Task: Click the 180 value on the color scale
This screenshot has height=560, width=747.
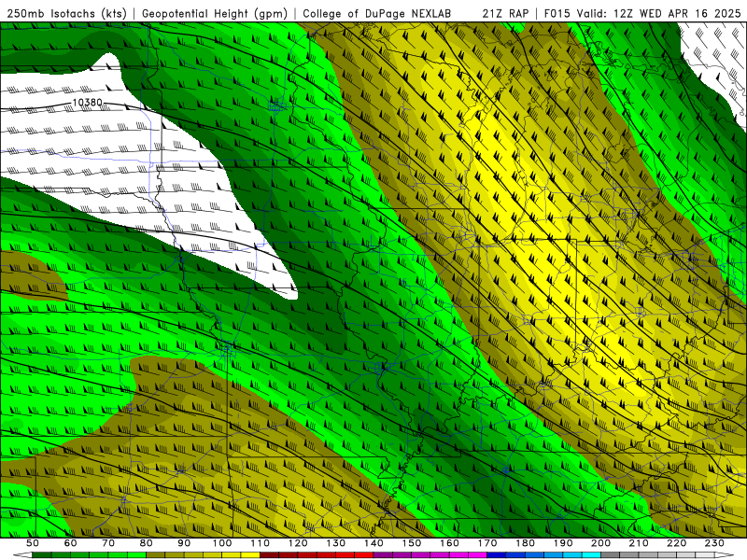Action: (525, 543)
